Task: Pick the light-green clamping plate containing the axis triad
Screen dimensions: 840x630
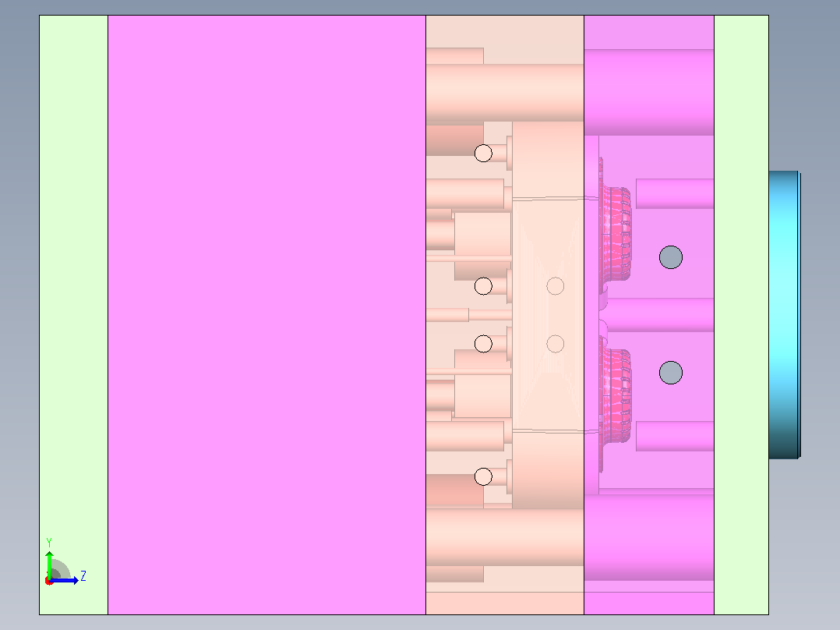Action: (74, 315)
